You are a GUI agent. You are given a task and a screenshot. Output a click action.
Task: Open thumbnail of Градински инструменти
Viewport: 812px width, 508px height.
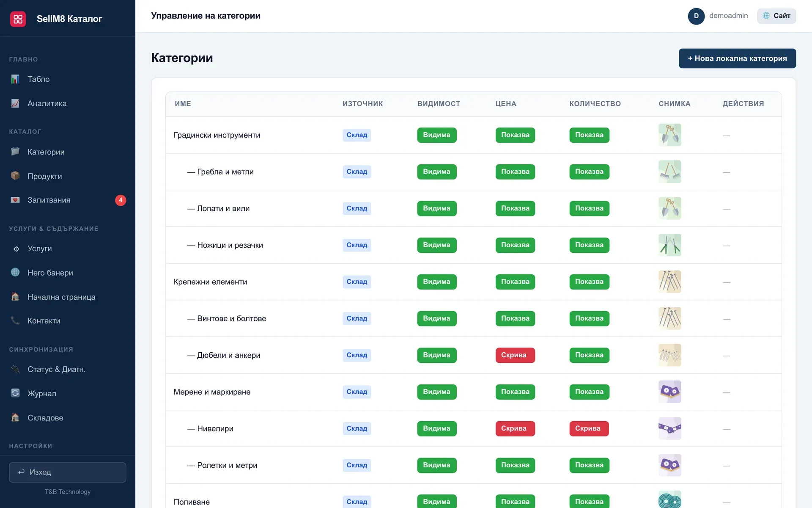point(669,135)
